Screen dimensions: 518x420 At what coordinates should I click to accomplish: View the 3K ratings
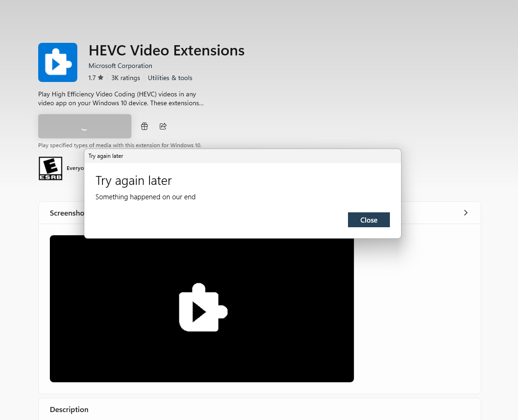click(125, 78)
